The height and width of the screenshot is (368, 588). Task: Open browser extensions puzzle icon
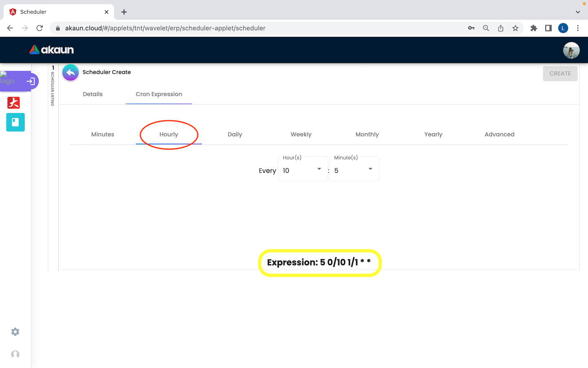[533, 28]
